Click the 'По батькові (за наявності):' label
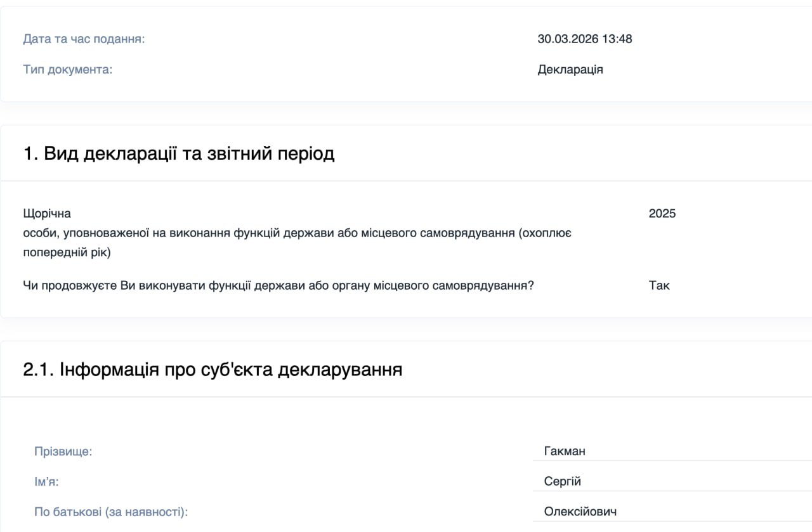The height and width of the screenshot is (532, 812). pos(111,512)
